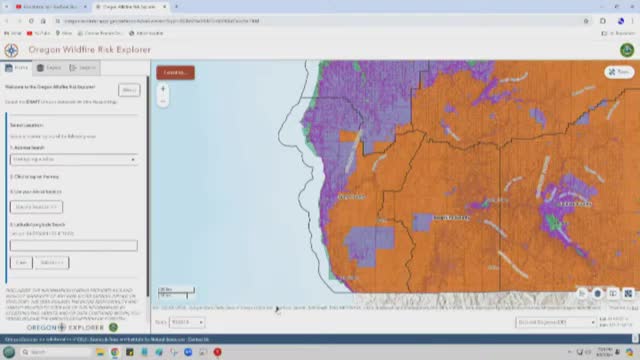Switch to the third side panel tab
This screenshot has height=360, width=640.
tap(83, 68)
